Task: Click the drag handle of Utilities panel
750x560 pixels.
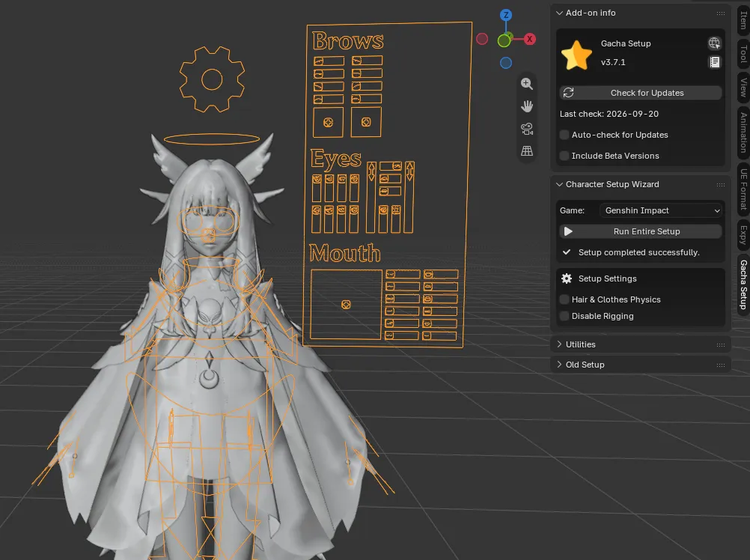Action: pos(721,345)
